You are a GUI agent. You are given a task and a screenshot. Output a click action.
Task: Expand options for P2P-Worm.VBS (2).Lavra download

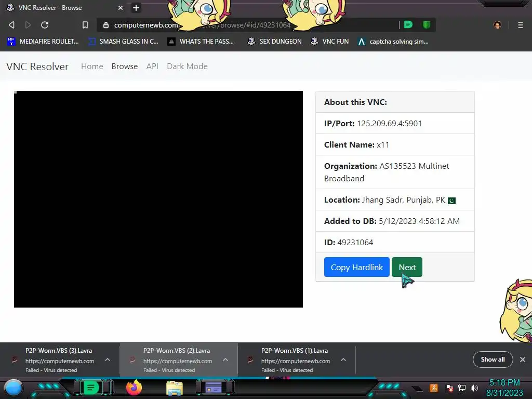(x=225, y=360)
